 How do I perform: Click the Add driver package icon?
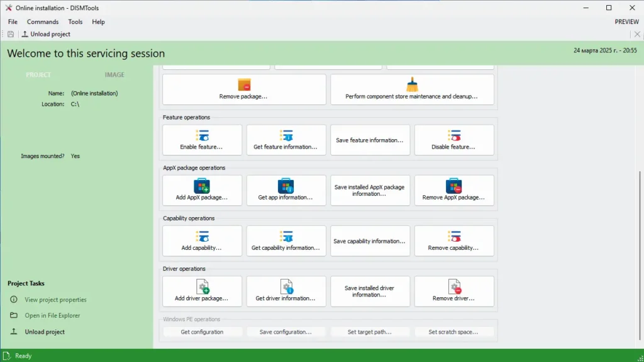click(203, 286)
